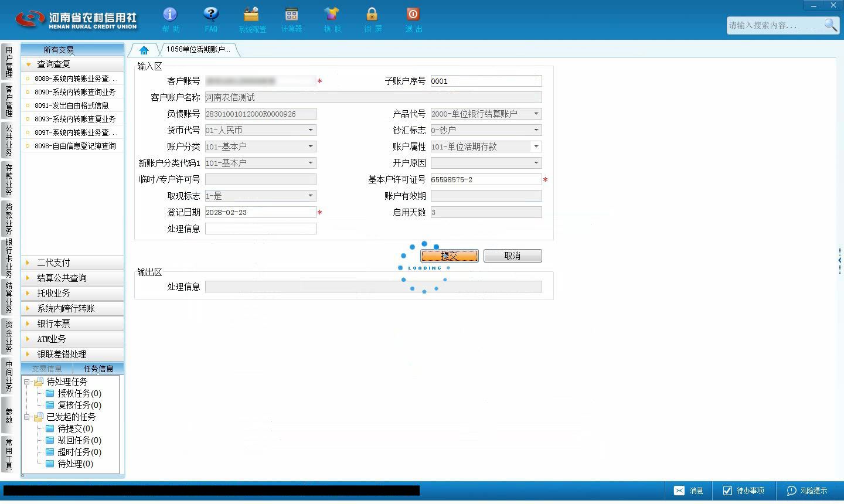Click the 登记日期 date field
This screenshot has height=504, width=844.
click(260, 212)
